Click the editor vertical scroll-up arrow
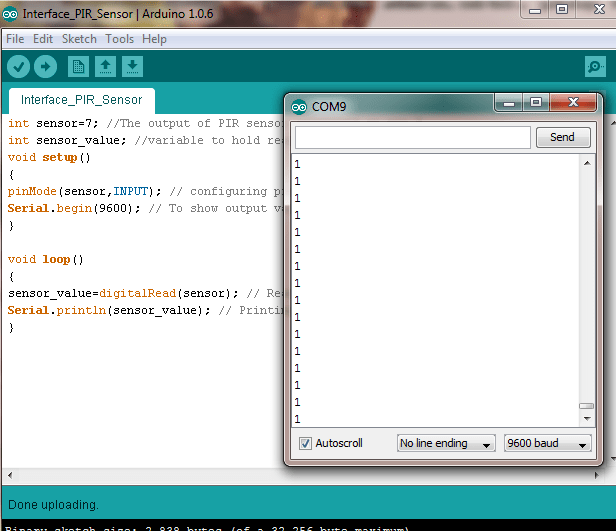Viewport: 616px width, 531px height. point(613,123)
